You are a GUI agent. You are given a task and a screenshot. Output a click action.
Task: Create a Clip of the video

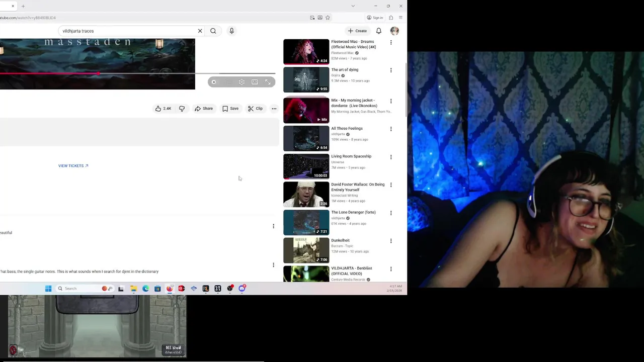point(255,109)
